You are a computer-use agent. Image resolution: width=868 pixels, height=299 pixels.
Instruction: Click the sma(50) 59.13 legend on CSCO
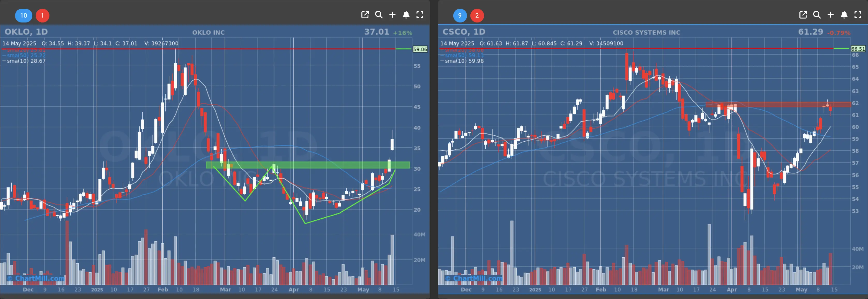[x=462, y=55]
